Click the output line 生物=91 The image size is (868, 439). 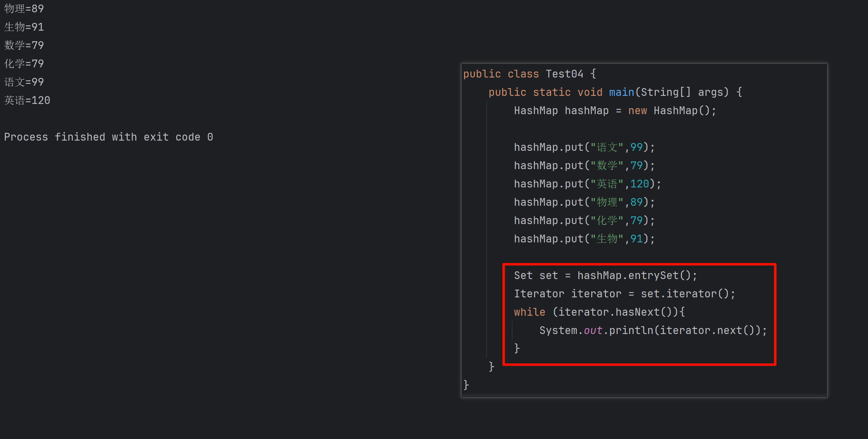click(x=24, y=27)
